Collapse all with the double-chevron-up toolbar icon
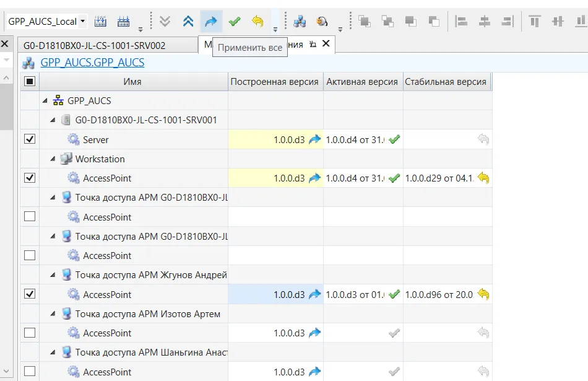 click(188, 22)
